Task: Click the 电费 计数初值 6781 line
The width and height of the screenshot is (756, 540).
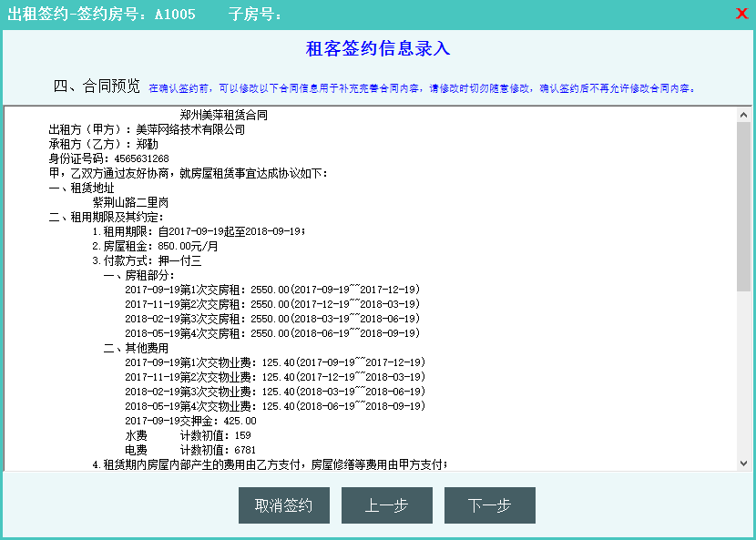Action: click(183, 450)
